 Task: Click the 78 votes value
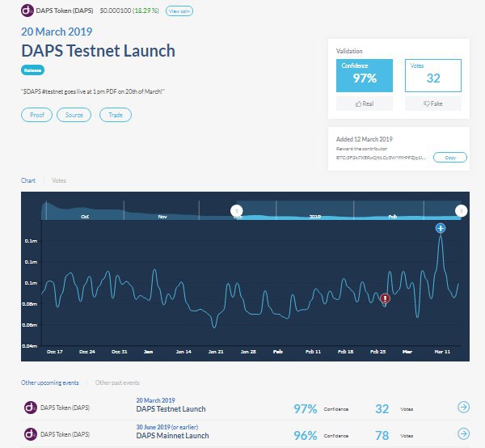coord(382,436)
